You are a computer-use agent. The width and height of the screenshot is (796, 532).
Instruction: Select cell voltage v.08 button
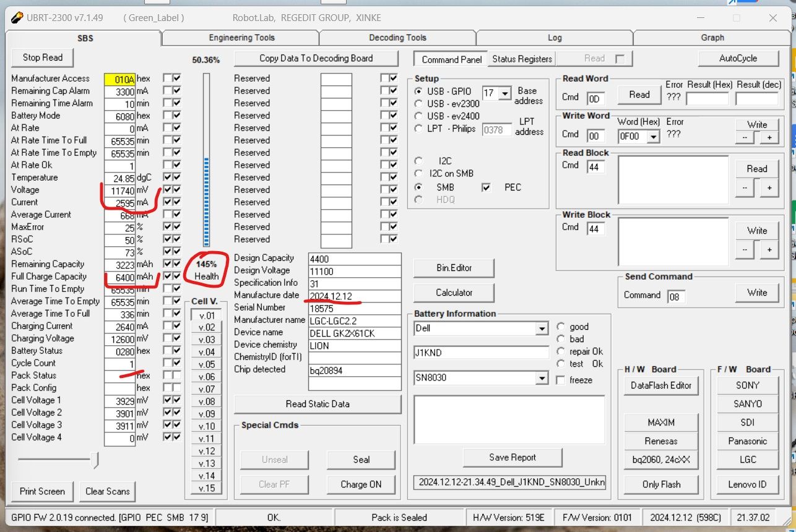point(207,402)
